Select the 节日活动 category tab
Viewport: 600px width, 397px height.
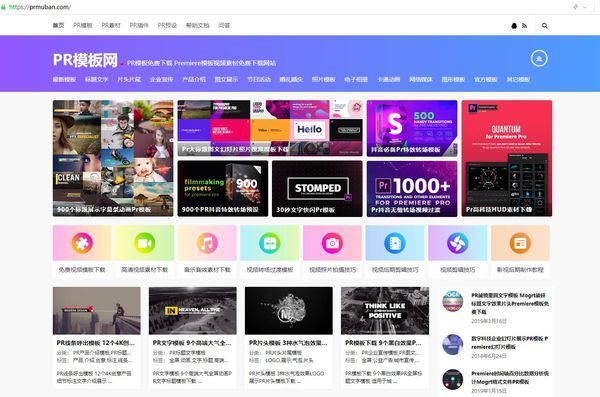click(259, 80)
